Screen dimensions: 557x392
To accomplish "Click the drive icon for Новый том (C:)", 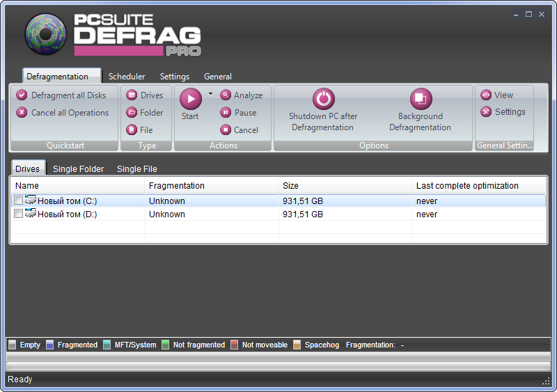I will [x=31, y=200].
